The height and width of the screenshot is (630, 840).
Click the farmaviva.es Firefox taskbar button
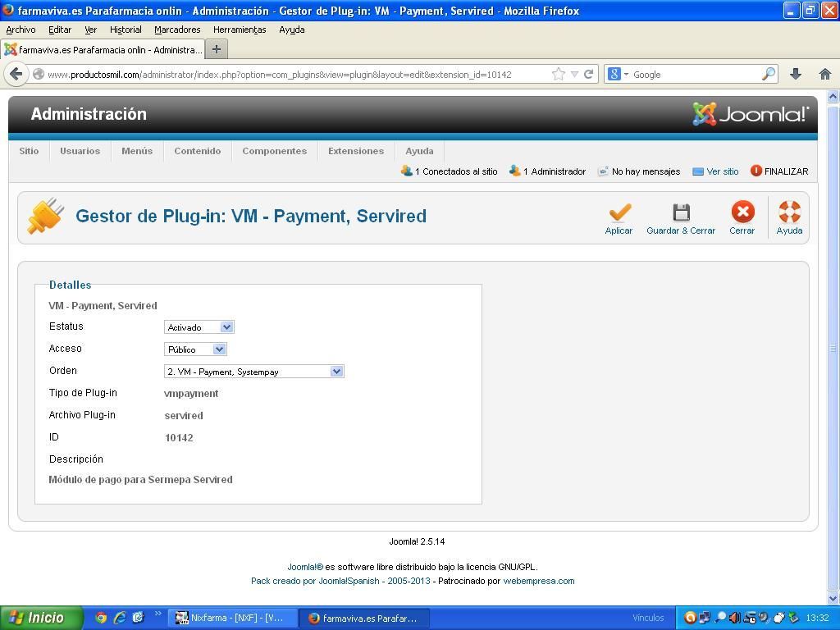point(364,618)
